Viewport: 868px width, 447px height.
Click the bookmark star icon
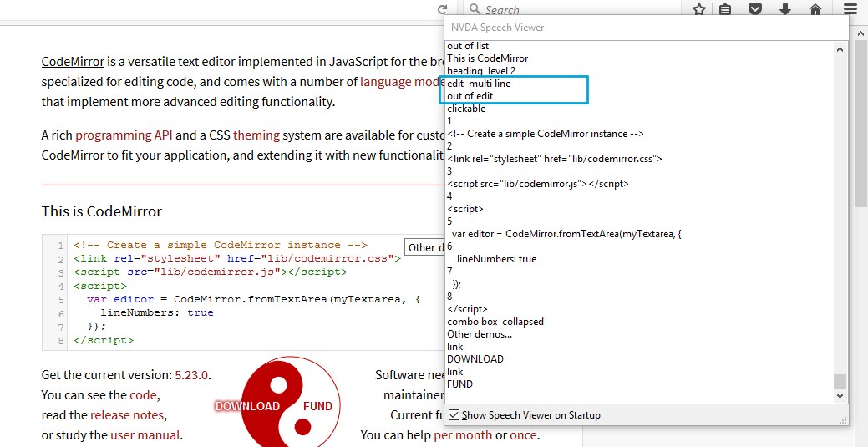click(x=699, y=9)
